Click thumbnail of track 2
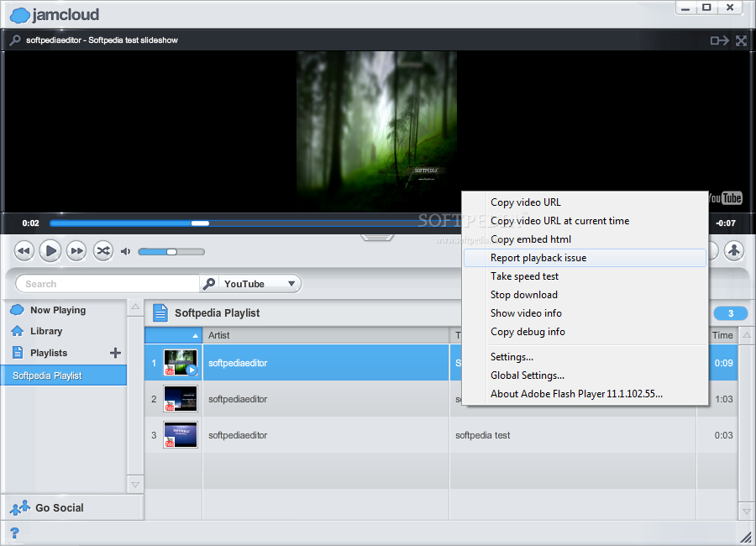Image resolution: width=756 pixels, height=546 pixels. point(181,398)
